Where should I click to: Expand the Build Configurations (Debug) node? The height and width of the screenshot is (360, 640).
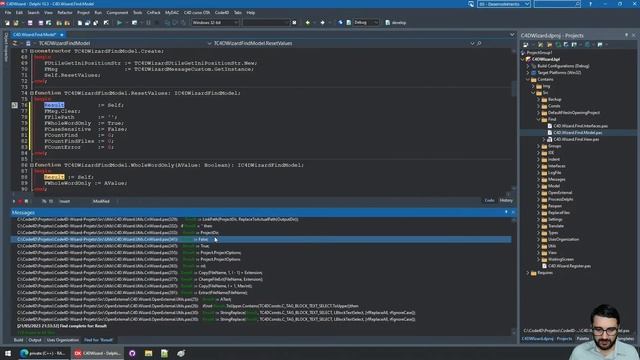coord(528,66)
